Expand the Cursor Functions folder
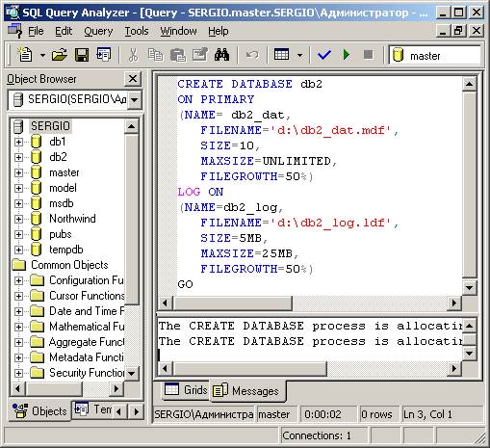Screen dimensions: 490x448 tap(18, 296)
